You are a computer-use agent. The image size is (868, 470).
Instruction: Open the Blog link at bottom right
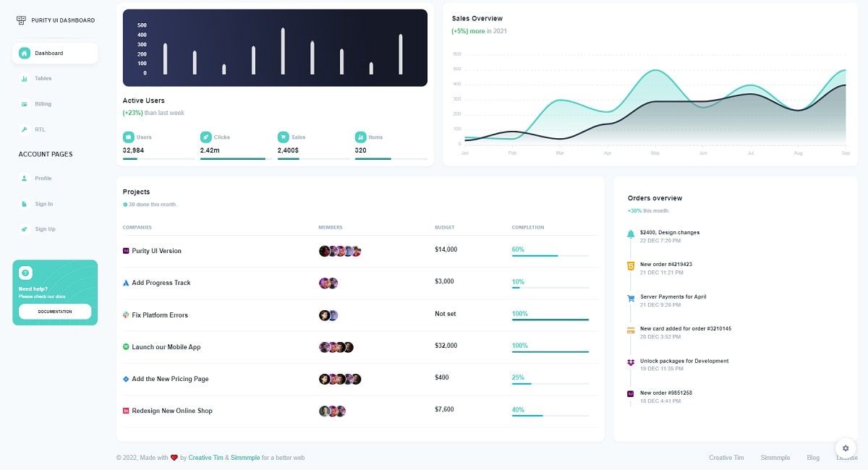813,458
